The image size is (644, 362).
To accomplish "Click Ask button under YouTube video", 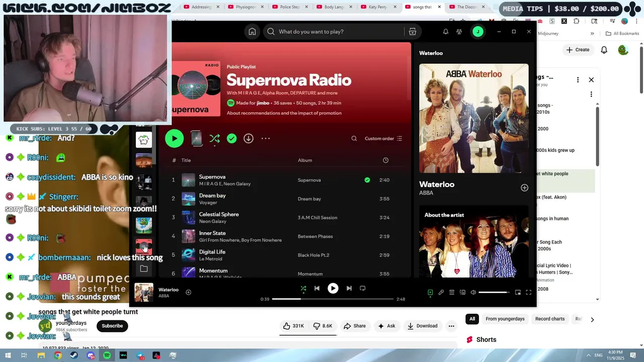I will click(386, 326).
